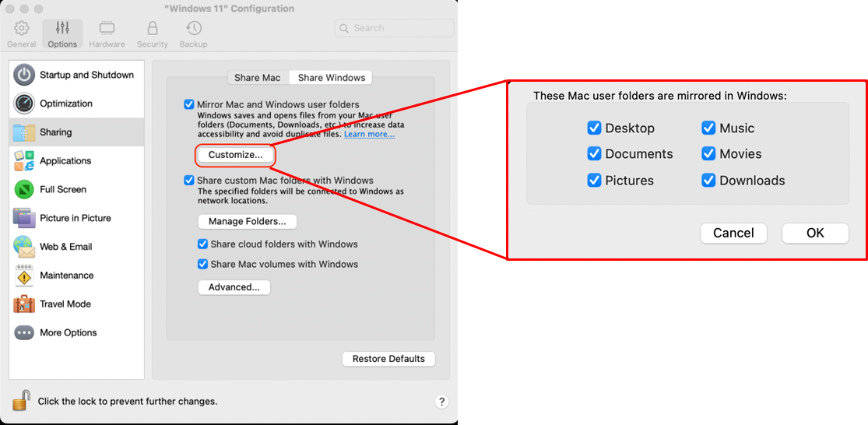Image resolution: width=868 pixels, height=425 pixels.
Task: Toggle Share cloud folders with Windows
Action: (x=202, y=244)
